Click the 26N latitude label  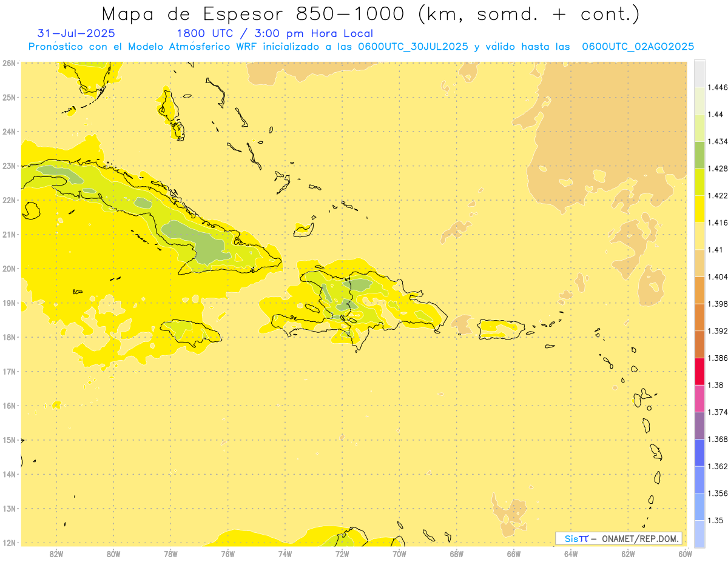pos(9,63)
